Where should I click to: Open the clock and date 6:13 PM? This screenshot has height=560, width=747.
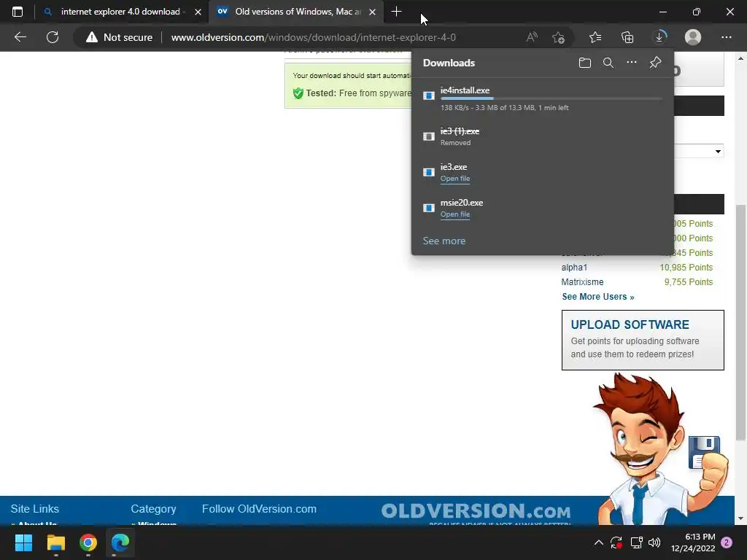693,542
